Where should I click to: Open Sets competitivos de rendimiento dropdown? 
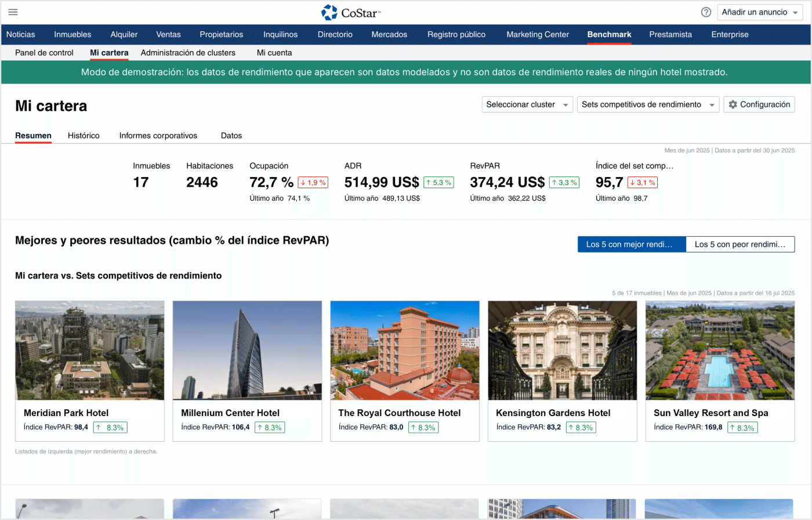647,104
